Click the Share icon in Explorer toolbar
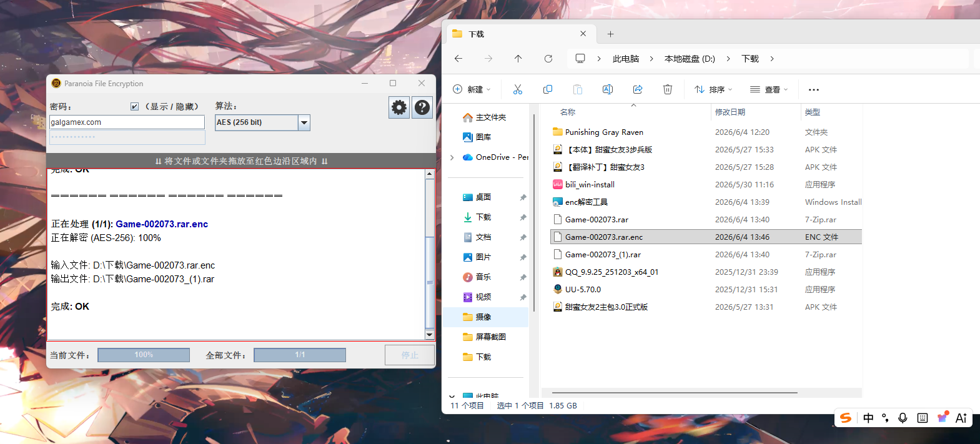Image resolution: width=980 pixels, height=444 pixels. pos(638,89)
